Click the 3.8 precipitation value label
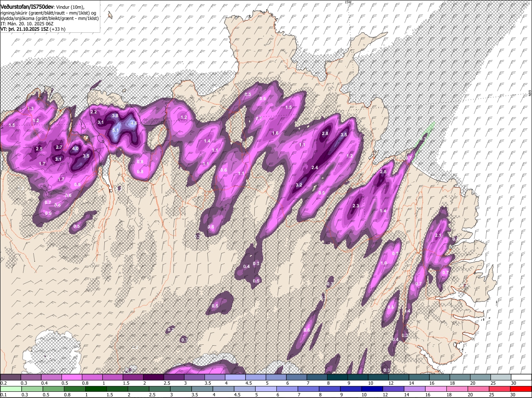Image resolution: width=532 pixels, height=398 pixels. 116,115
